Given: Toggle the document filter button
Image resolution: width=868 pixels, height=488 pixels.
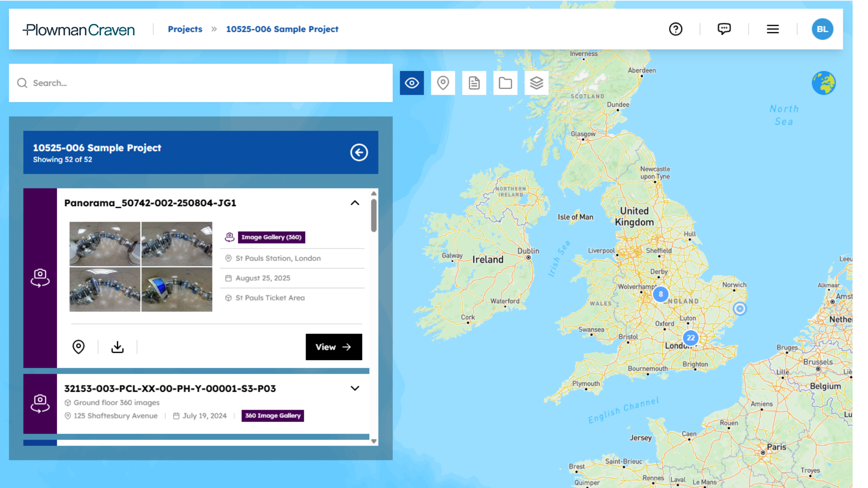Looking at the screenshot, I should [474, 83].
